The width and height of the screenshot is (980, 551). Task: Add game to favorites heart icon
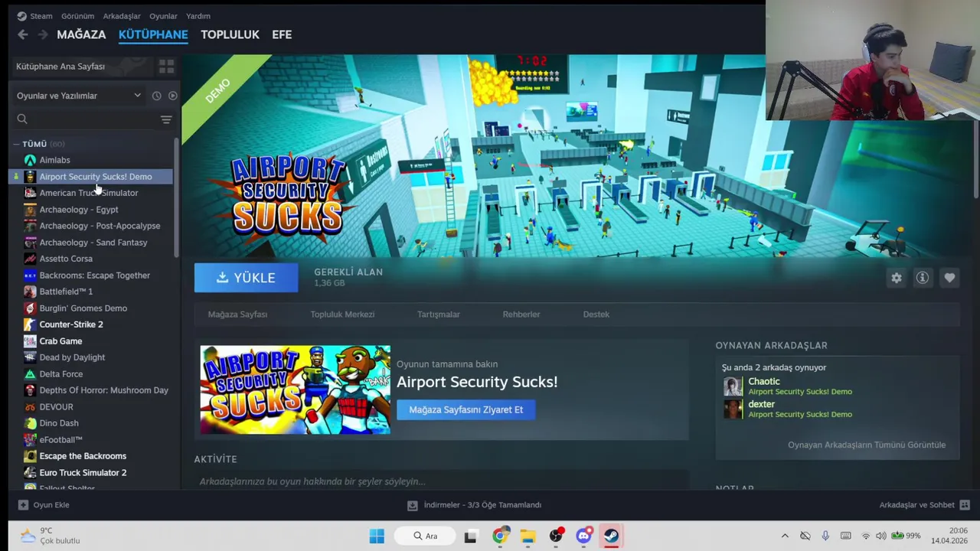949,278
